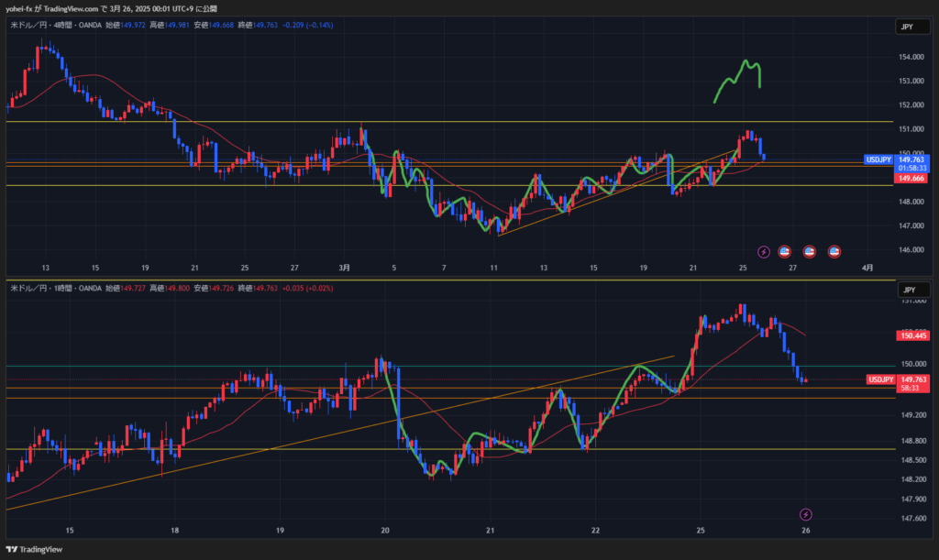Click the 5 date label on the 4-hour time axis
Viewport: 939px width, 560px height.
(x=394, y=268)
